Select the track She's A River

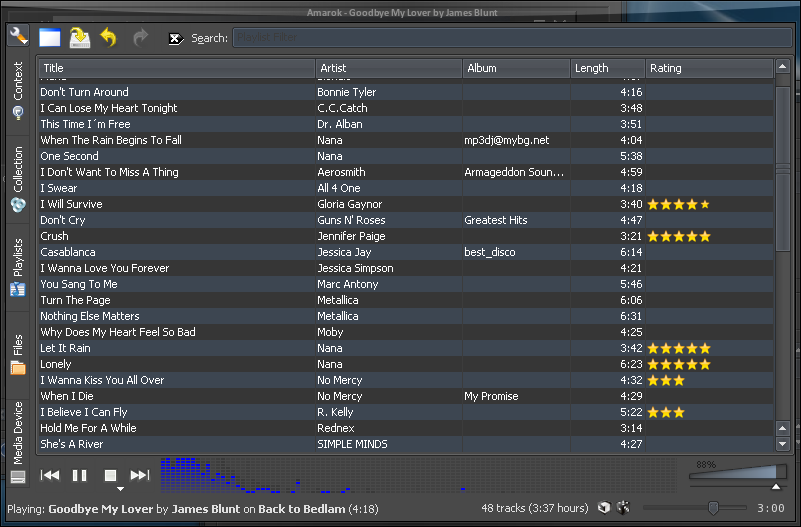pos(406,444)
